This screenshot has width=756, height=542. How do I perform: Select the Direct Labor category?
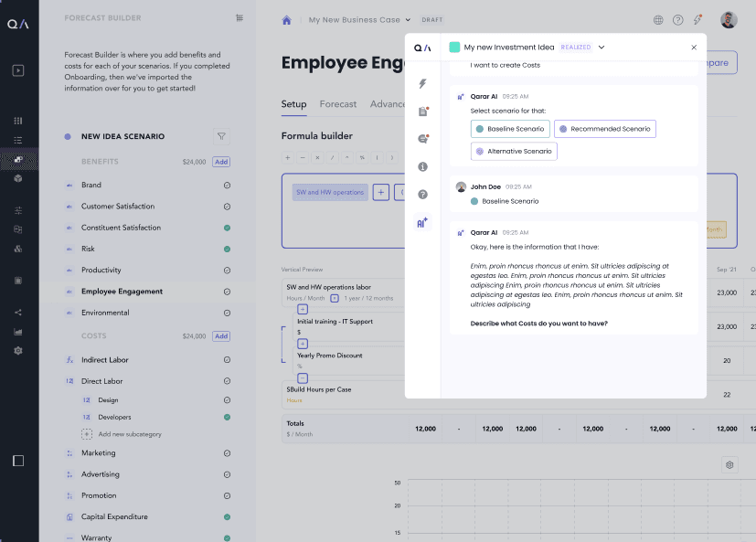click(102, 381)
